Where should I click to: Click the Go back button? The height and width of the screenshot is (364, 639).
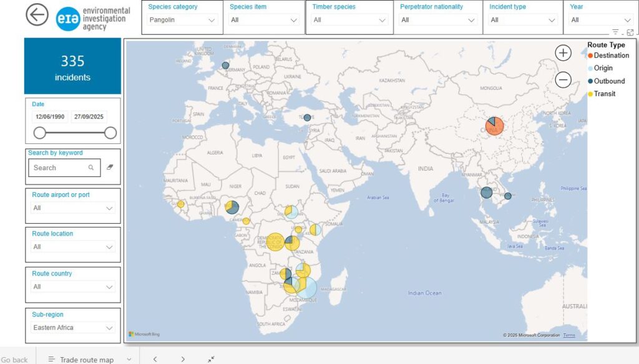(x=14, y=360)
